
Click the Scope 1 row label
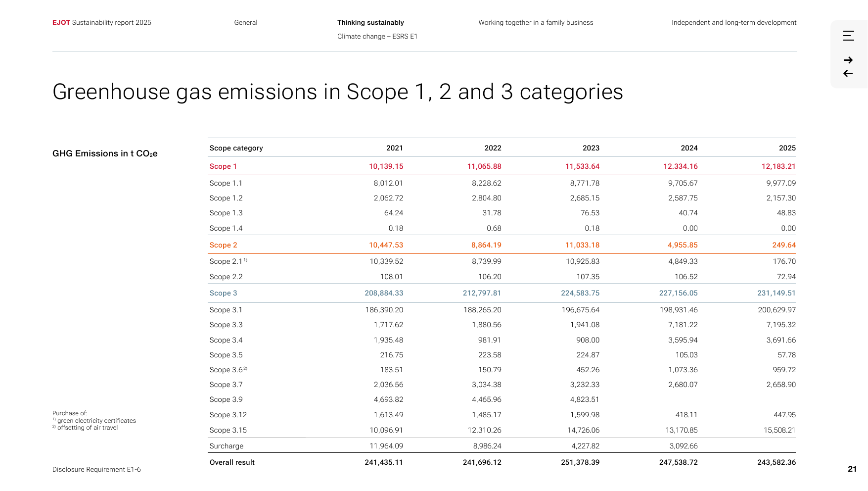click(x=223, y=166)
